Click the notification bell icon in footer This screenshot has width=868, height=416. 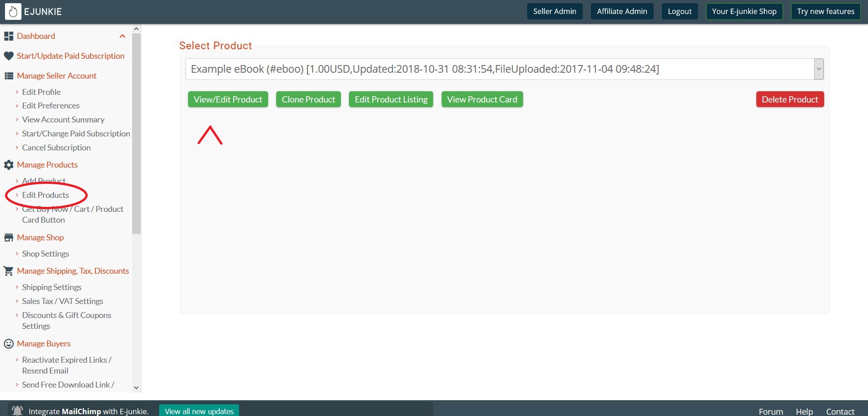tap(17, 411)
